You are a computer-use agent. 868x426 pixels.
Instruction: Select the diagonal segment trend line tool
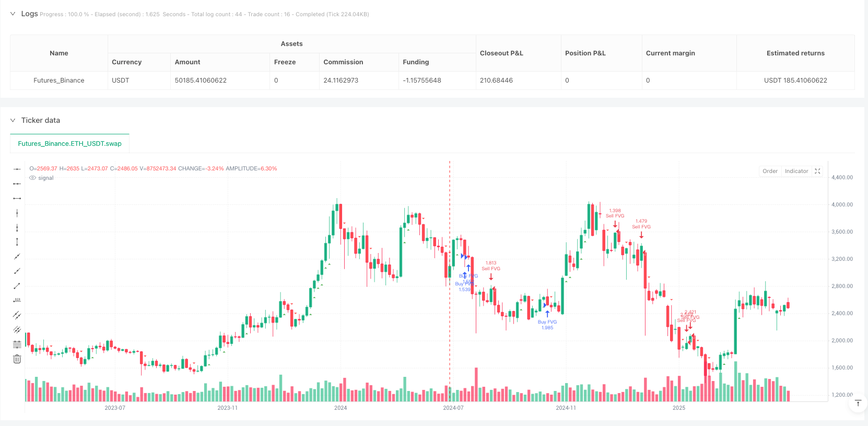point(17,286)
